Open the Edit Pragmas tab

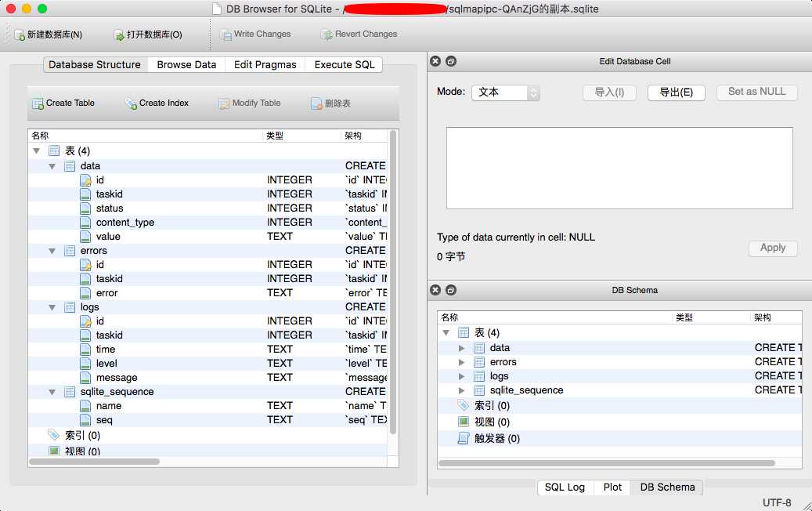(265, 65)
